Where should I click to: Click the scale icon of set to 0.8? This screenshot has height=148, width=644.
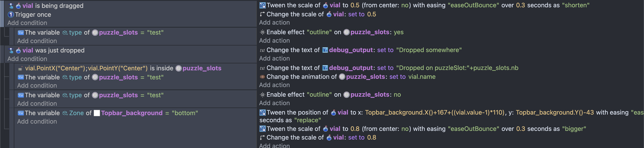point(262,137)
